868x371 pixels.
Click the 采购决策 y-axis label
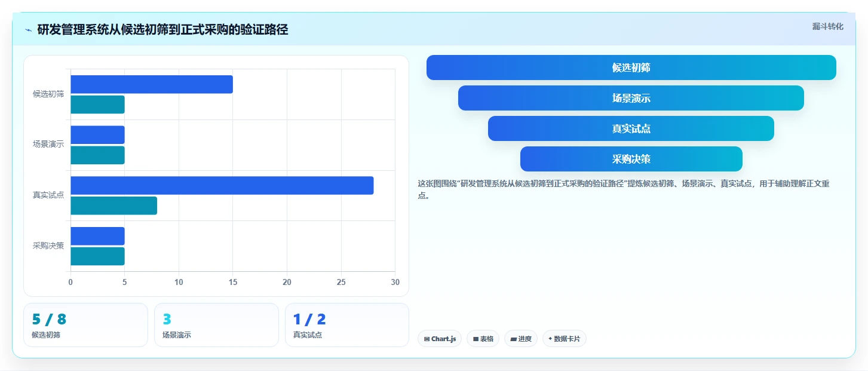coord(48,246)
